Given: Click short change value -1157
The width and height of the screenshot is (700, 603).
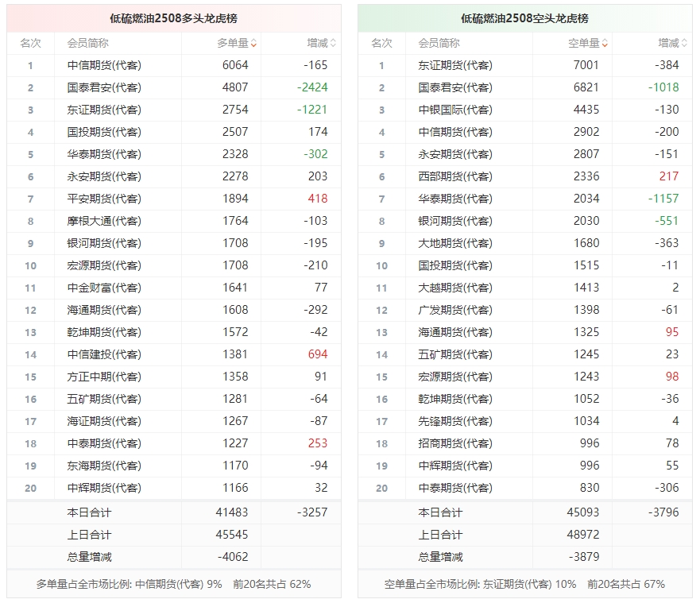Looking at the screenshot, I should tap(663, 199).
